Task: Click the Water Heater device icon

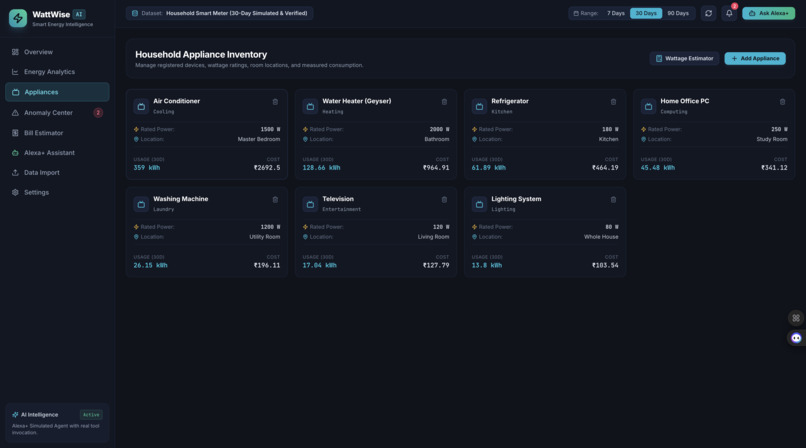Action: [310, 106]
